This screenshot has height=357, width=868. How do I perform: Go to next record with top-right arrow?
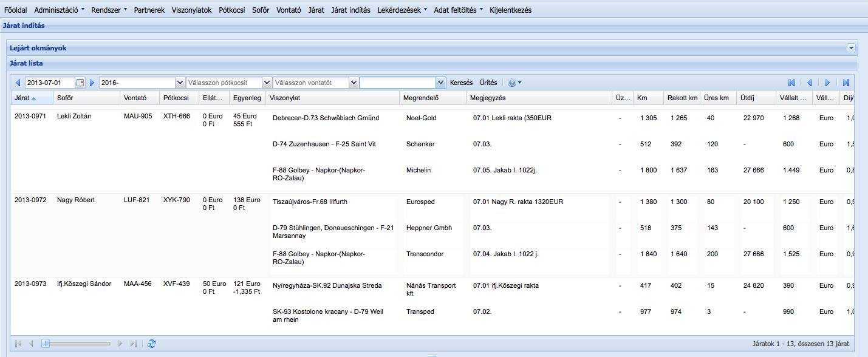click(827, 83)
